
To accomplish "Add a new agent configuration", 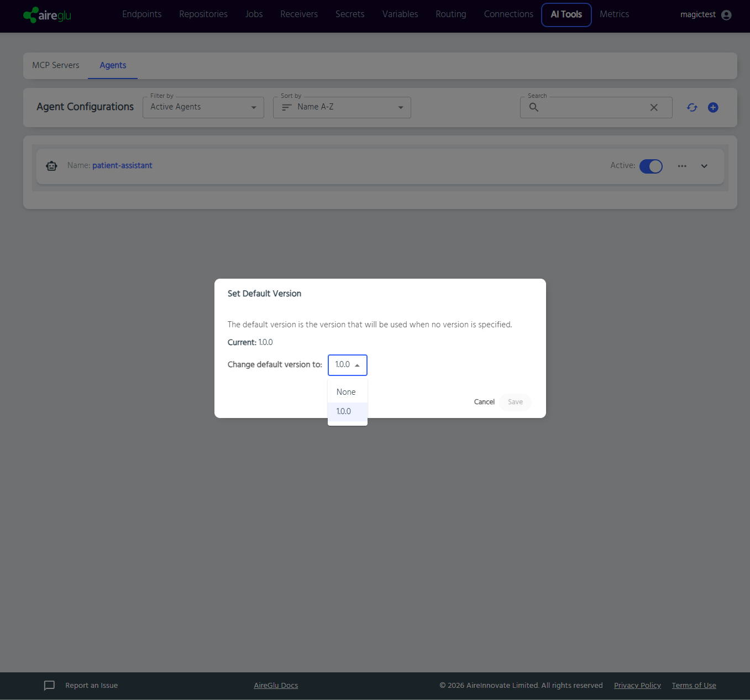I will point(713,107).
